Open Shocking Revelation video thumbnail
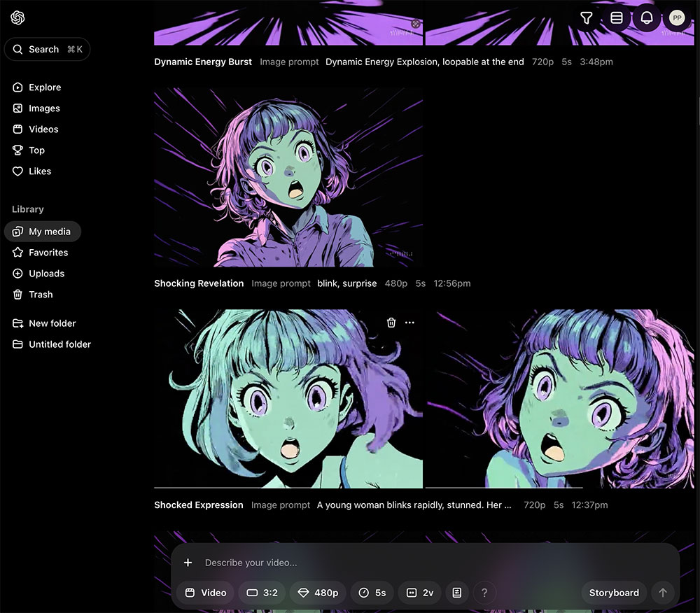700x613 pixels. (x=288, y=177)
